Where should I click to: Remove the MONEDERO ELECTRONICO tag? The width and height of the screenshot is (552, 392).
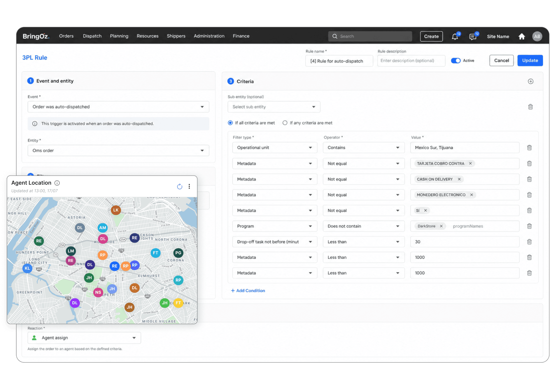pyautogui.click(x=471, y=195)
